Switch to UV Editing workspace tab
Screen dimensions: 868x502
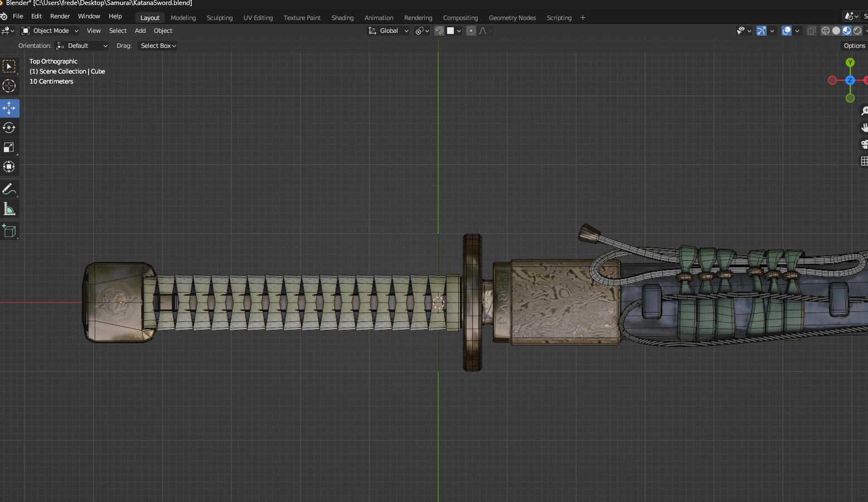coord(258,18)
